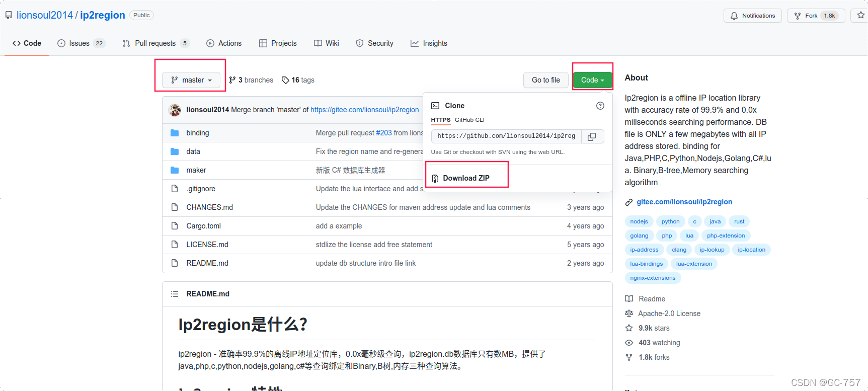Click the README.md file icon in list
The height and width of the screenshot is (391, 868).
click(x=175, y=263)
